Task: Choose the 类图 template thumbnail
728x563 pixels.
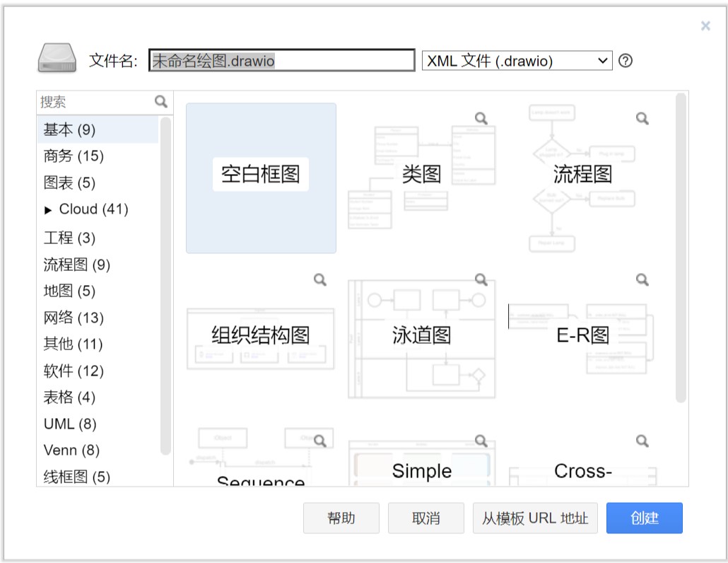Action: click(421, 178)
